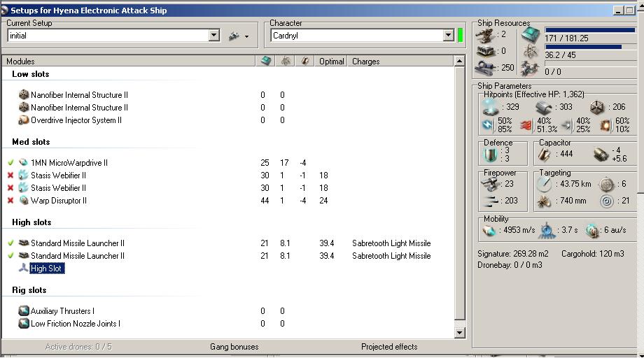Viewport: 644px width, 358px height.
Task: Open the Gang bonuses section
Action: pyautogui.click(x=234, y=347)
